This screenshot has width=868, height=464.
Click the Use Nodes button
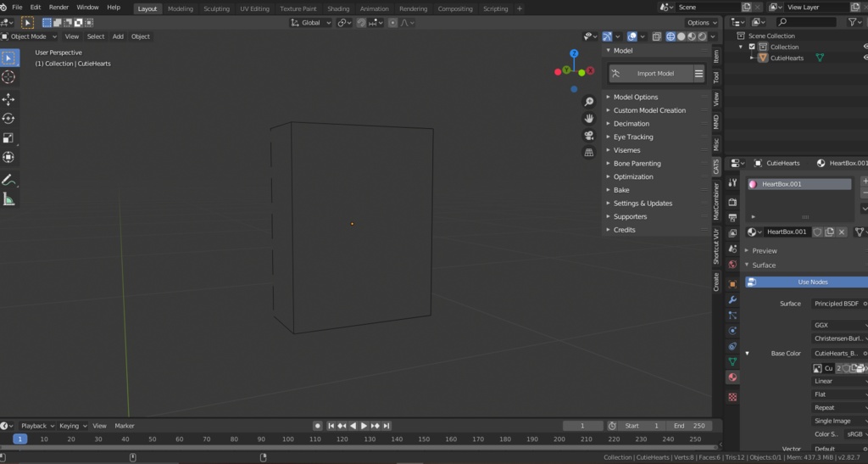click(x=807, y=282)
